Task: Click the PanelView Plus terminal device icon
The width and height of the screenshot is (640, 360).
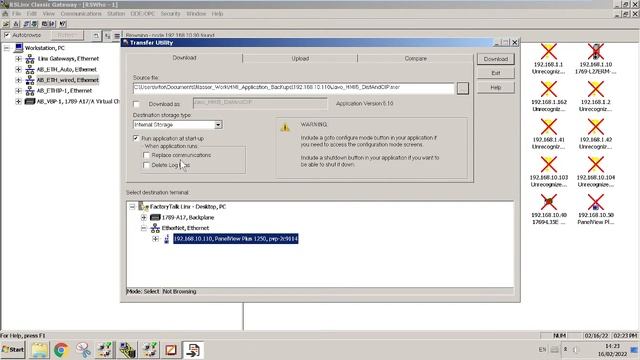Action: [x=167, y=239]
